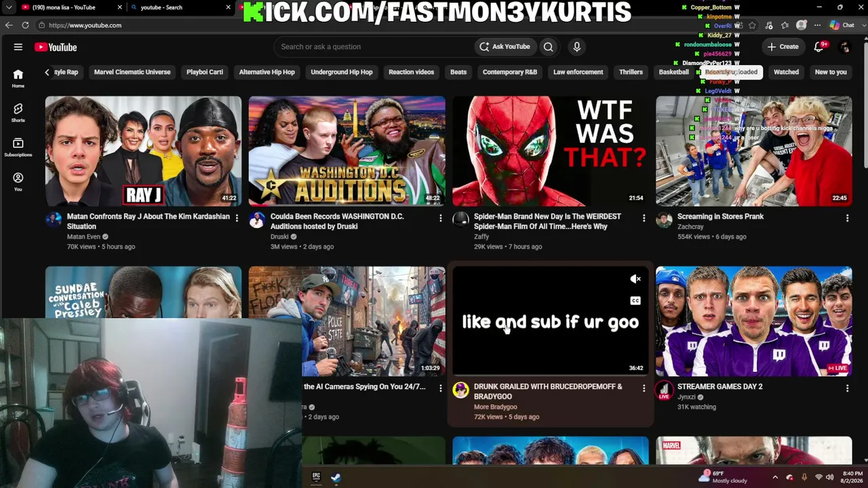Close the youtube - Search tab
Image resolution: width=868 pixels, height=488 pixels.
(x=228, y=7)
